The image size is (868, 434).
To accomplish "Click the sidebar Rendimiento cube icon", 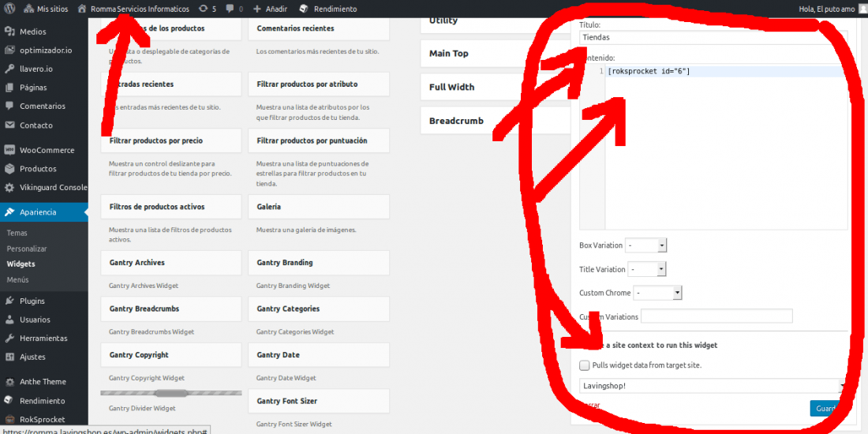I will 9,401.
